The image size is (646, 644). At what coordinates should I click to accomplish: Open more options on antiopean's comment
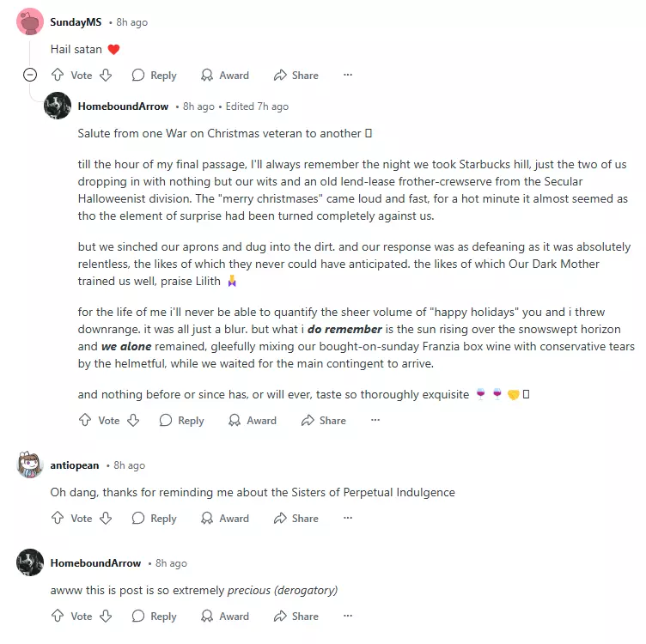point(348,518)
